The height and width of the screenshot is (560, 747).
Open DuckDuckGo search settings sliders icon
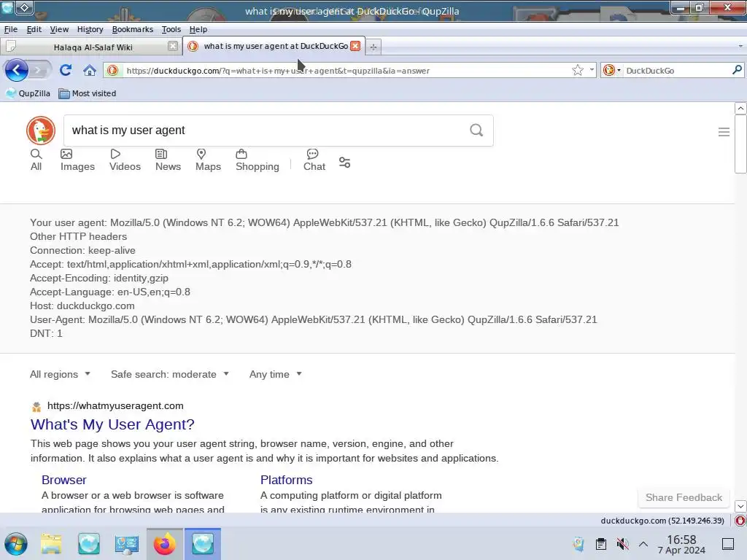coord(344,163)
